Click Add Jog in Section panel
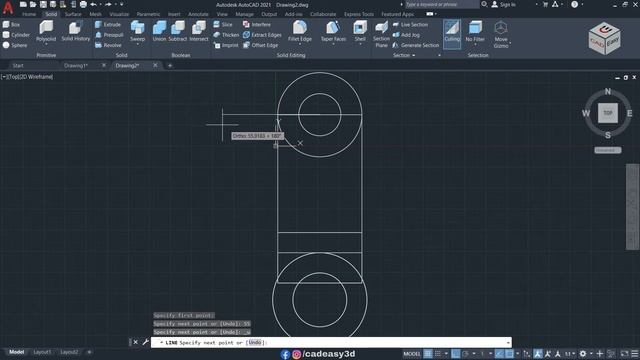The image size is (640, 360). coord(406,35)
